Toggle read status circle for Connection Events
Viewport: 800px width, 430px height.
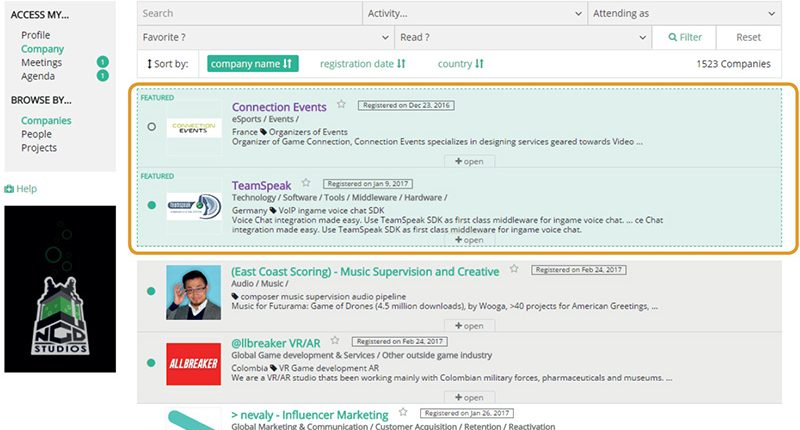(x=152, y=127)
